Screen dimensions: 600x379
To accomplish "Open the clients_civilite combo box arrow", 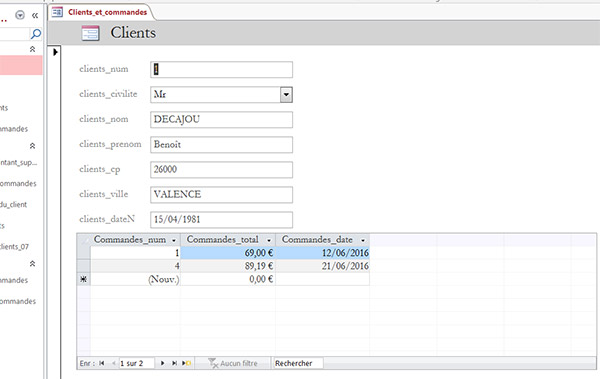I will click(286, 95).
